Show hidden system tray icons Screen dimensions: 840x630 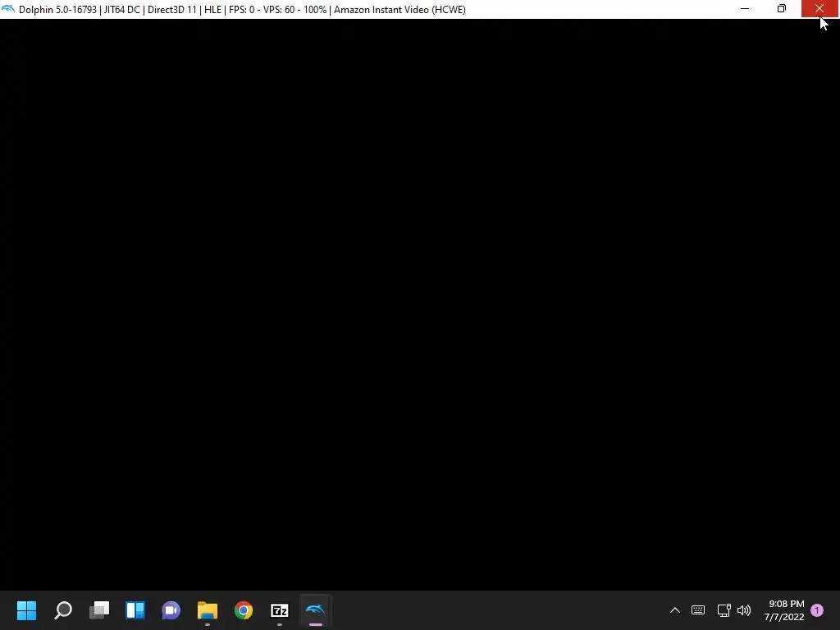click(x=675, y=610)
